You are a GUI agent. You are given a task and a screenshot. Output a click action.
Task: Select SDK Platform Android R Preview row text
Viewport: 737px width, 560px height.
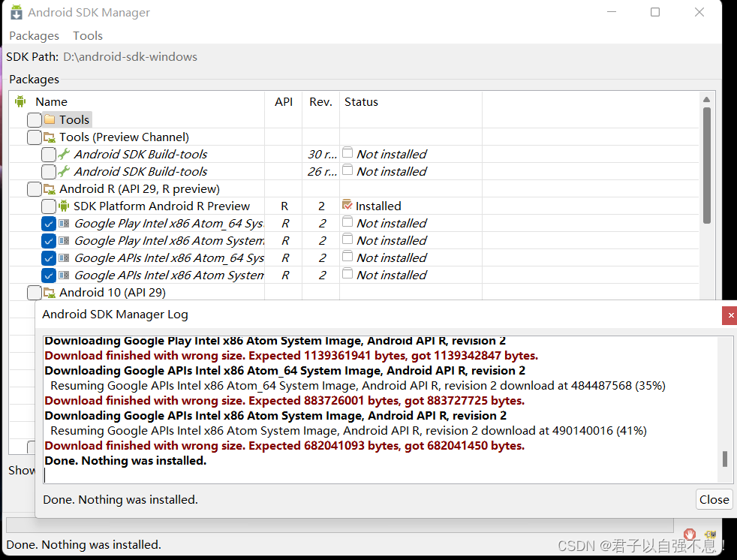(x=161, y=206)
